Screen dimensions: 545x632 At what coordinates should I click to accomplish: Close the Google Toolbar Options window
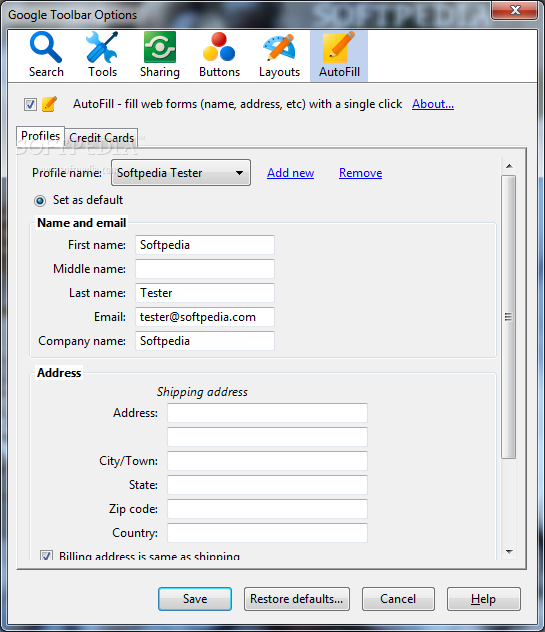[515, 10]
